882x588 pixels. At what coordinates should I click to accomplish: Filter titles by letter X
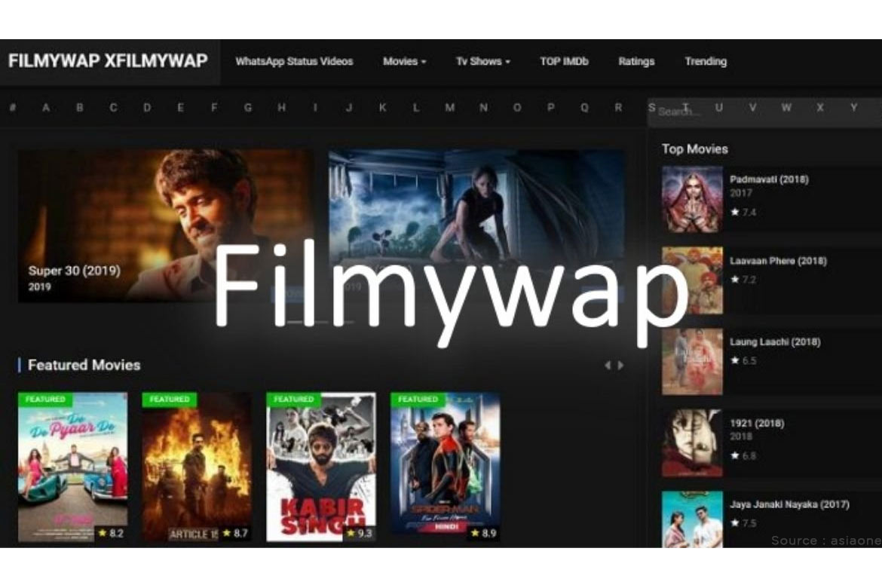pos(820,108)
